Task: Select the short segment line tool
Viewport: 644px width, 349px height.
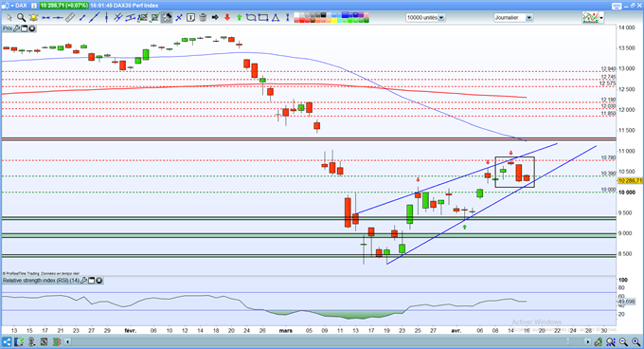Action: click(x=82, y=18)
